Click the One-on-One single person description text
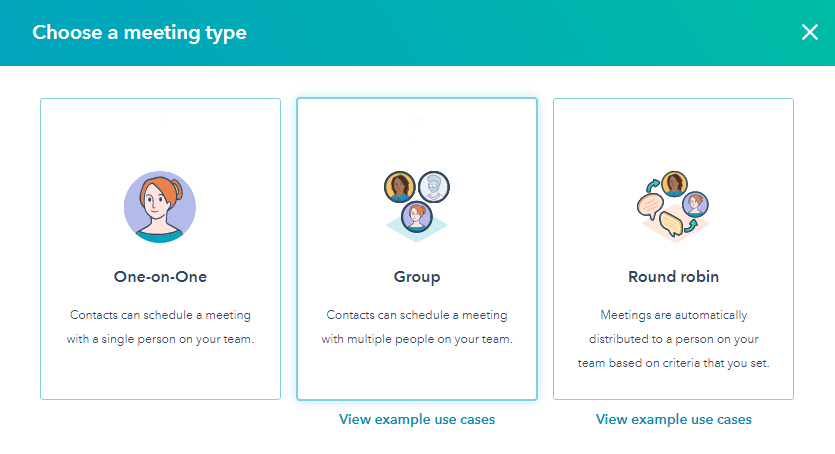The image size is (835, 454). click(160, 327)
